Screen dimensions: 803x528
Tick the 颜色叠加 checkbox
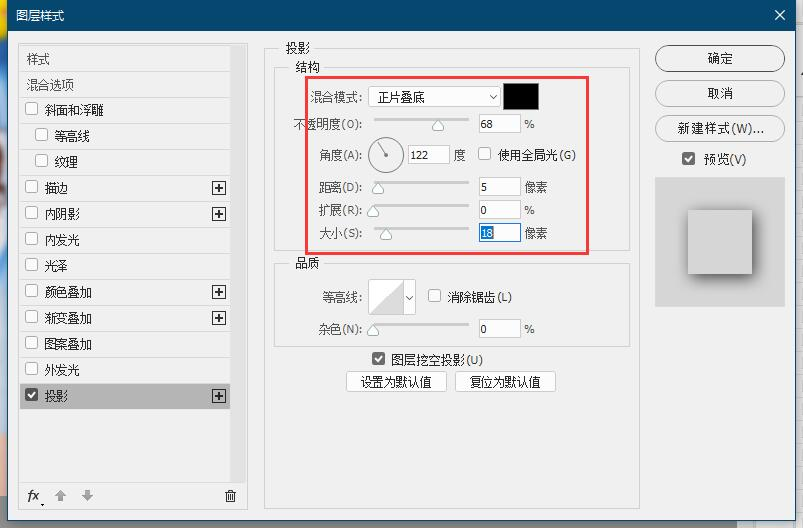point(32,291)
